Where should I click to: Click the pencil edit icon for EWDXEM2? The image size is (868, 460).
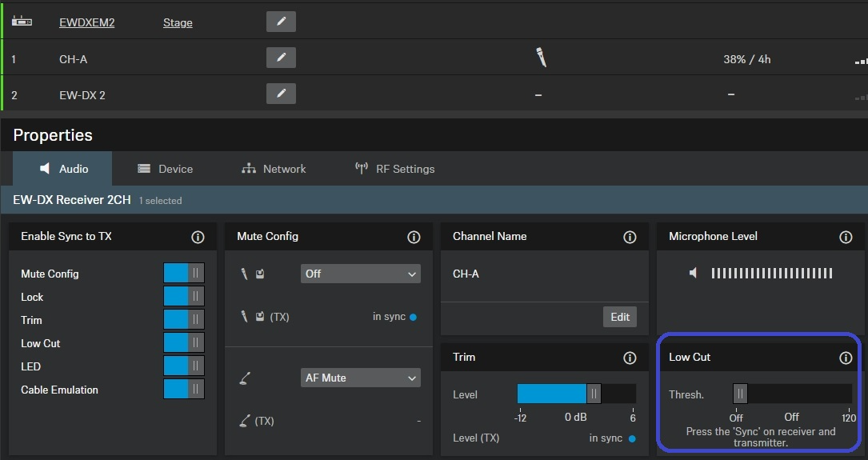pos(281,22)
